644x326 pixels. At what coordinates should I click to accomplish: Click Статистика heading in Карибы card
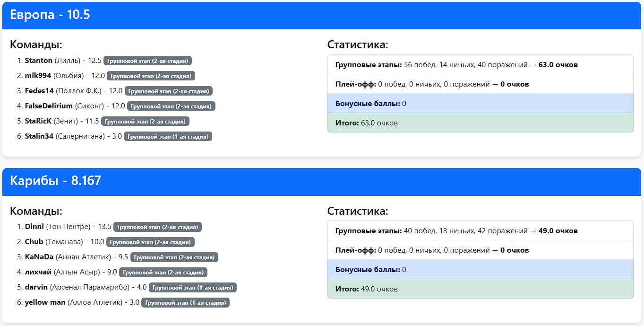(358, 211)
